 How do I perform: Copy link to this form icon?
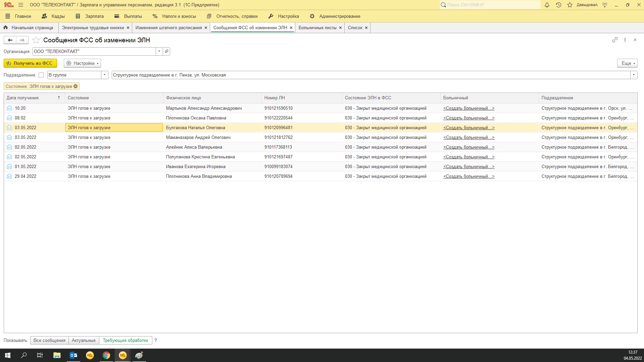point(615,40)
